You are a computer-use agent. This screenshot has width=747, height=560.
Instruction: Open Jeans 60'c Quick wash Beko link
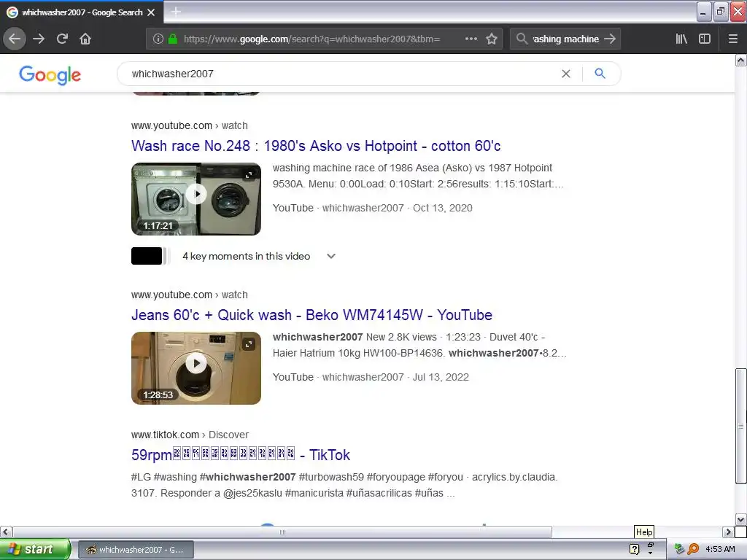(311, 315)
